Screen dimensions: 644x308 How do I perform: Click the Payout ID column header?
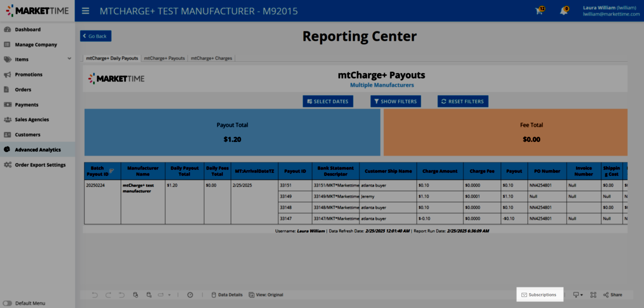click(295, 171)
